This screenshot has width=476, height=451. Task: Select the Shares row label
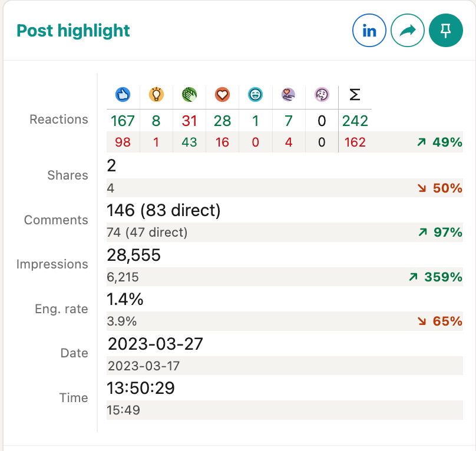tap(68, 175)
